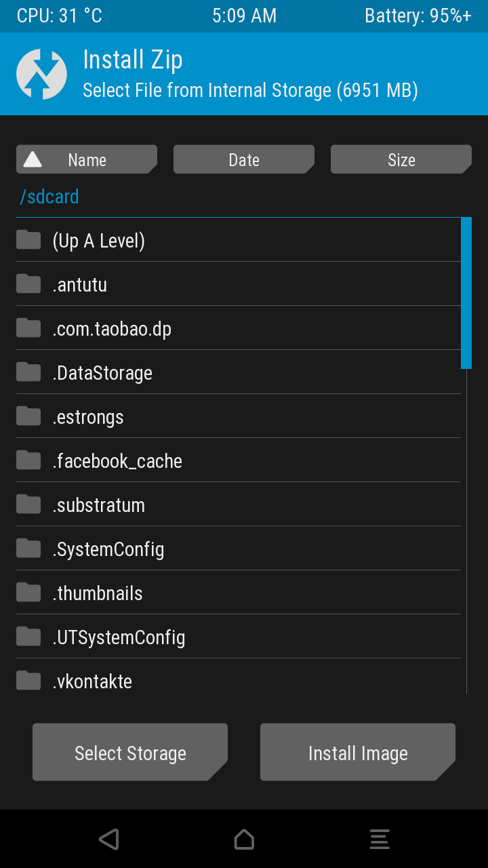Image resolution: width=488 pixels, height=868 pixels.
Task: Open the menu lines navigation icon
Action: click(x=380, y=840)
